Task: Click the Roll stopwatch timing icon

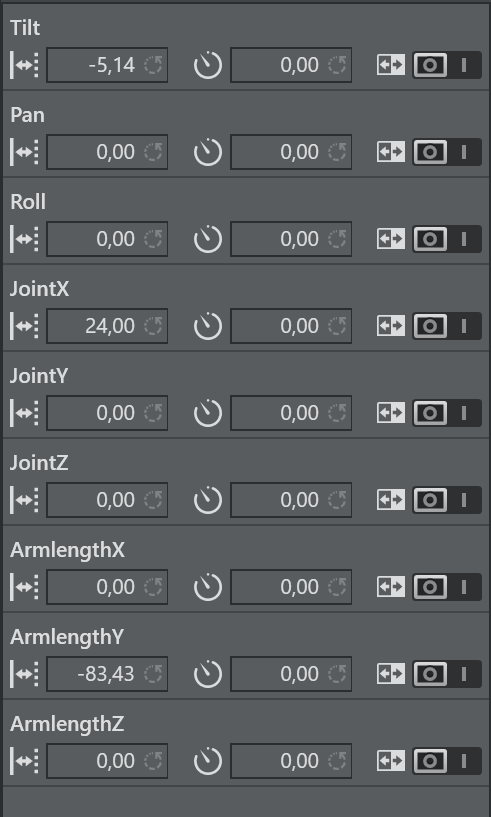Action: pyautogui.click(x=208, y=239)
